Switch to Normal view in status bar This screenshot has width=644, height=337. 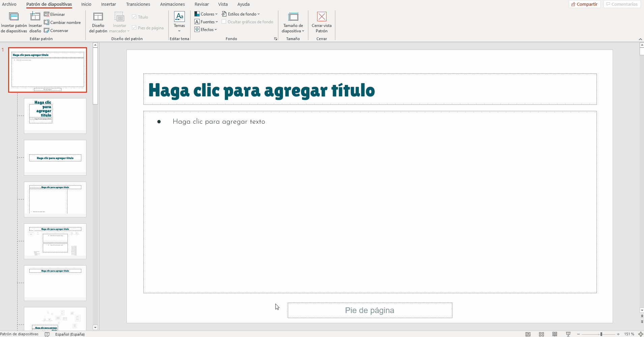click(528, 334)
